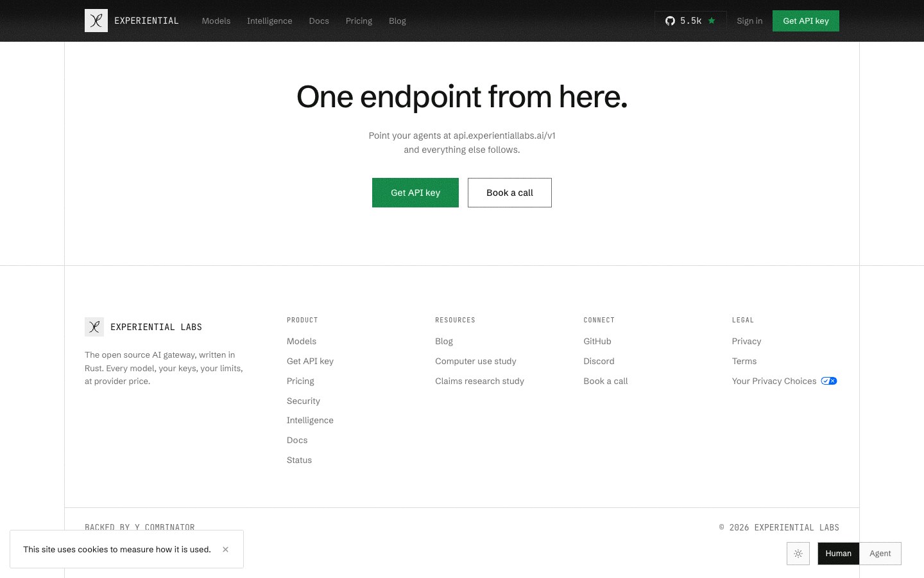
Task: Open the Computer use study link
Action: pos(475,361)
